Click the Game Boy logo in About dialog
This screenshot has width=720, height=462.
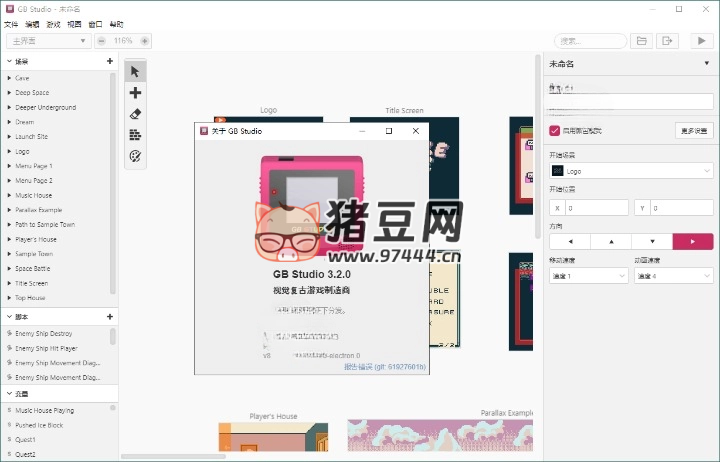(312, 209)
